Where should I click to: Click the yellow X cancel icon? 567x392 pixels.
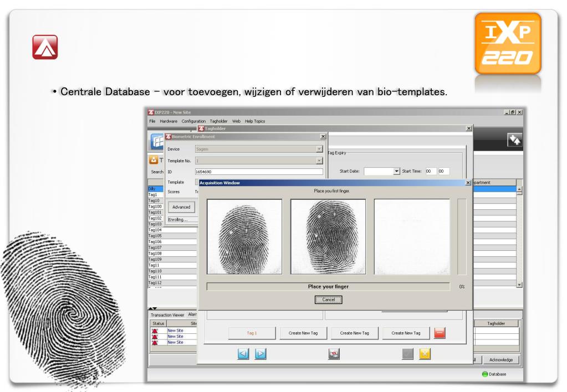pos(425,354)
